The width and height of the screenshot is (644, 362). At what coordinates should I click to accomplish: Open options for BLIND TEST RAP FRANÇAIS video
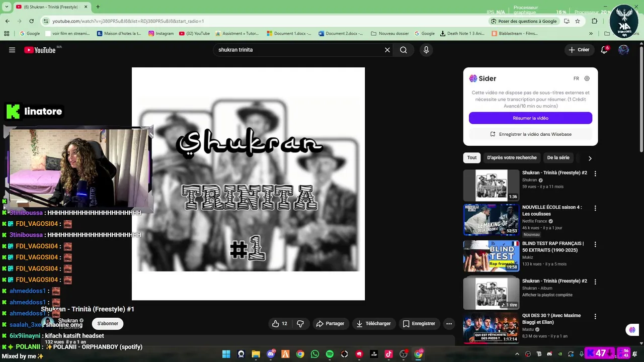(x=595, y=244)
